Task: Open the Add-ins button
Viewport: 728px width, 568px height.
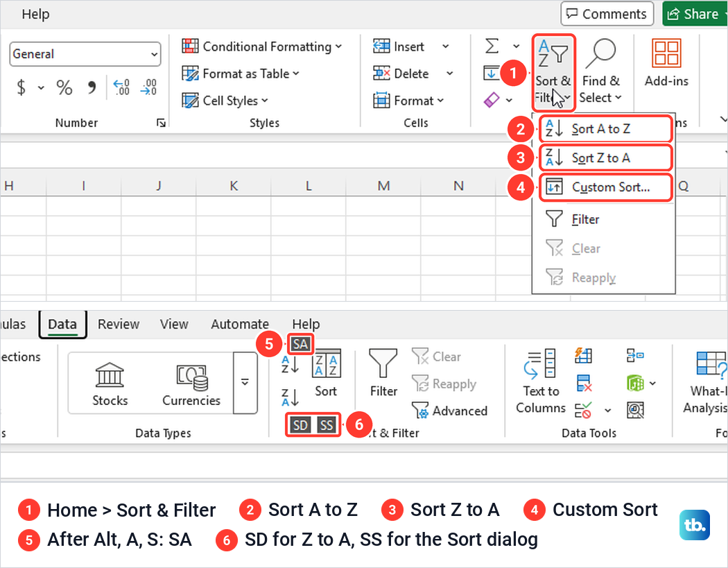Action: [666, 62]
